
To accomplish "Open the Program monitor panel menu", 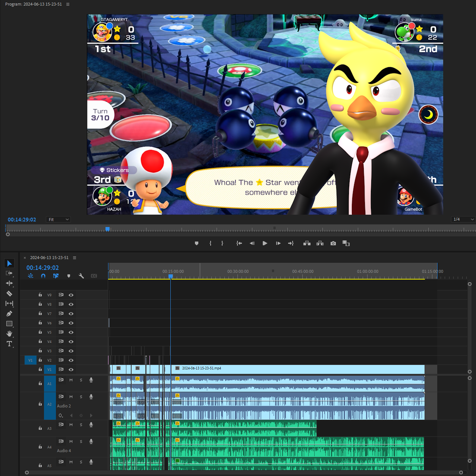I will [67, 4].
